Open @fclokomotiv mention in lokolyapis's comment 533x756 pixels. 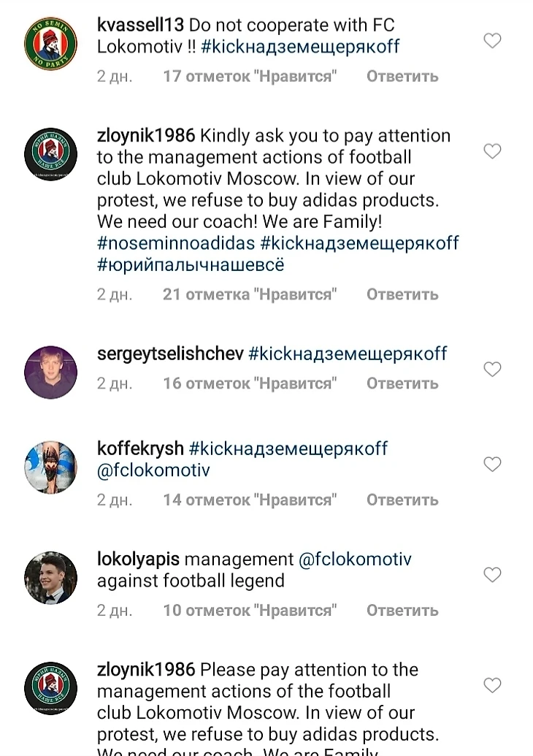click(355, 560)
